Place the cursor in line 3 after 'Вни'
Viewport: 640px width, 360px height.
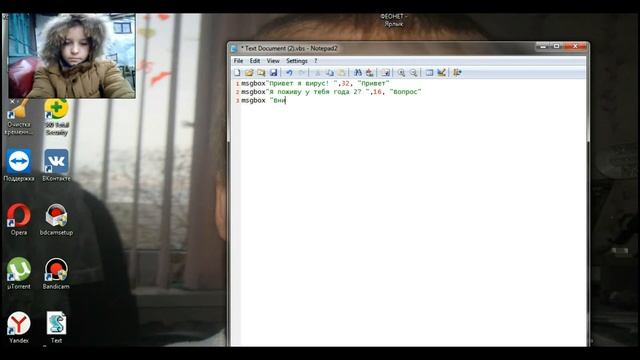point(286,100)
